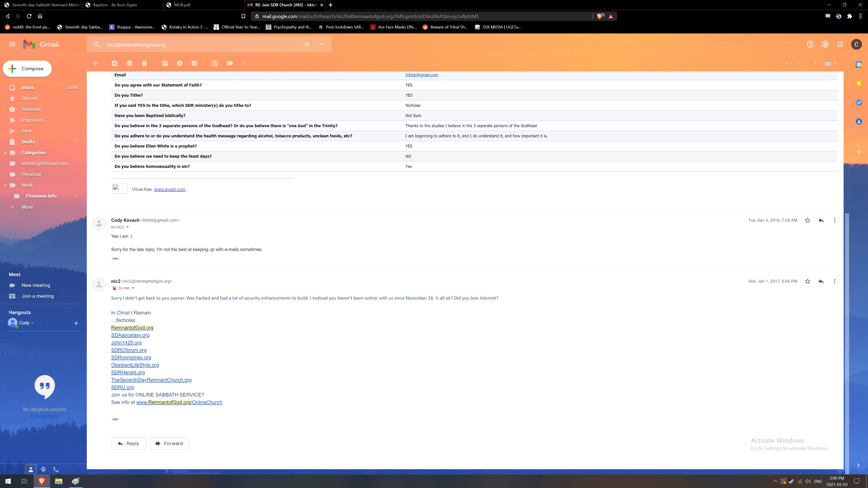The width and height of the screenshot is (868, 488).
Task: Click into the Gmail search field
Action: (x=202, y=45)
